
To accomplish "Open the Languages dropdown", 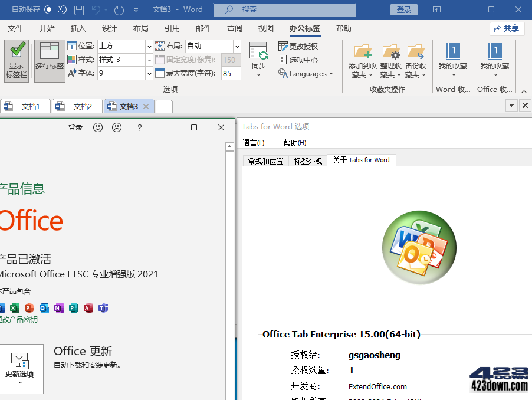I will (x=305, y=73).
